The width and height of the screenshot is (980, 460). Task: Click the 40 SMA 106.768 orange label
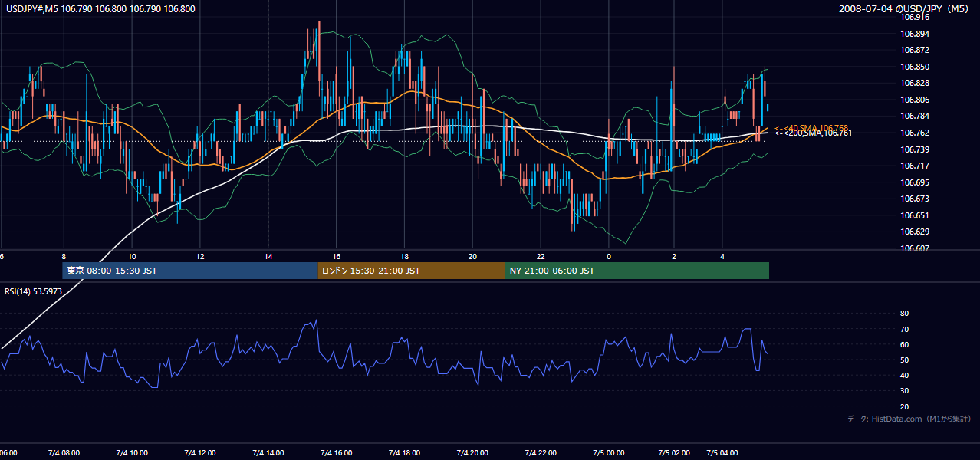click(811, 128)
